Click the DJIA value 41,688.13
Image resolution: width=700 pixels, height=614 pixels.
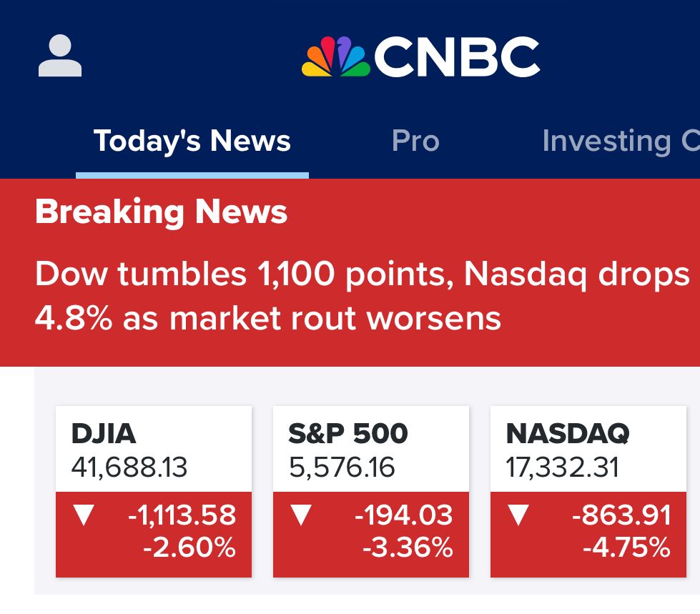click(129, 468)
